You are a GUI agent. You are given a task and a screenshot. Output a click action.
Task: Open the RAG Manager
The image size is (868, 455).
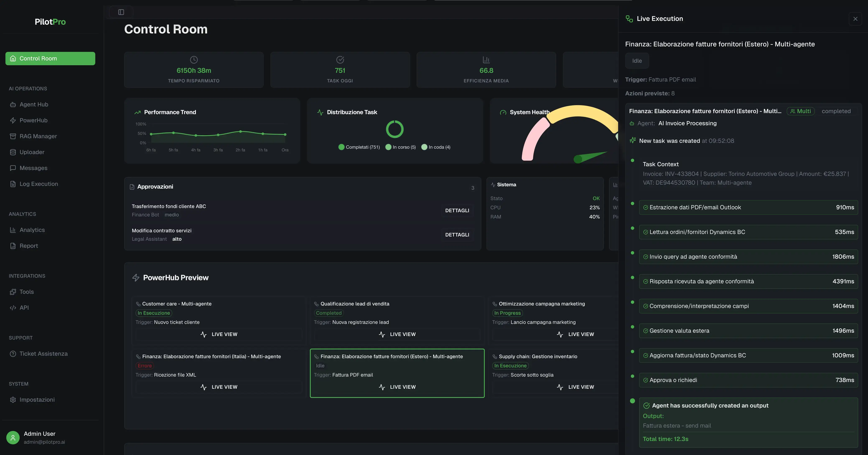[x=38, y=136]
